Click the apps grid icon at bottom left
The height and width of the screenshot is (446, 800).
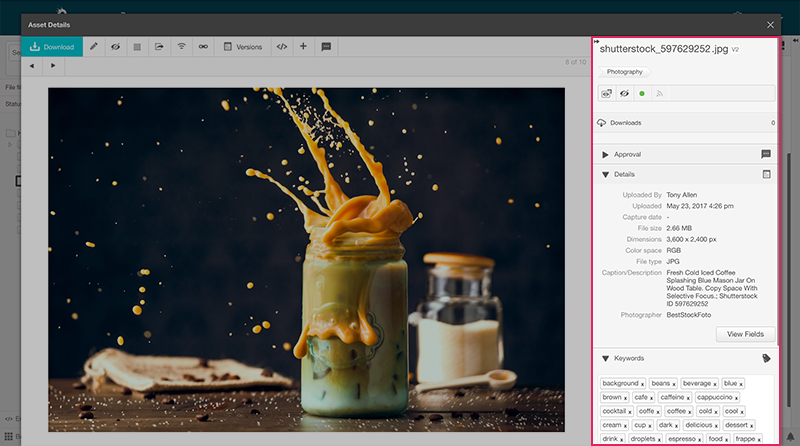pyautogui.click(x=8, y=437)
